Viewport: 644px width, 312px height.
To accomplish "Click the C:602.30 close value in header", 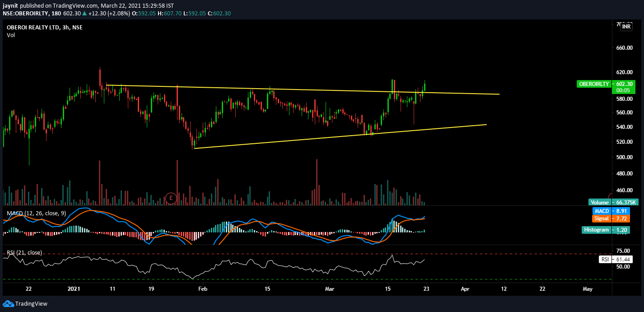I will 220,13.
